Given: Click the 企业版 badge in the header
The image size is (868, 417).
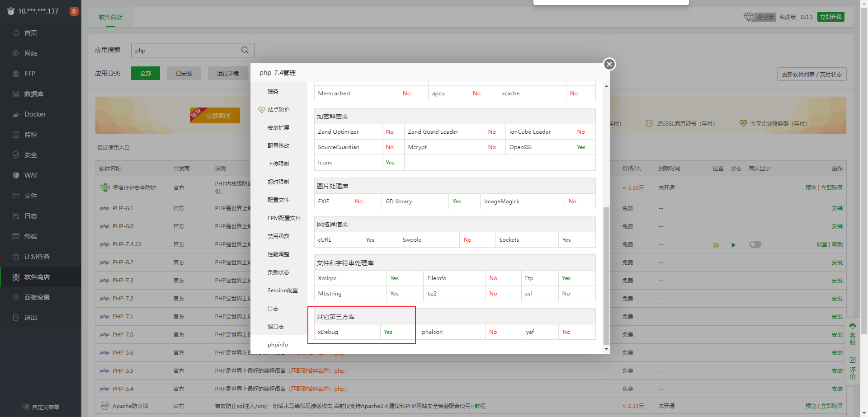Looking at the screenshot, I should point(760,17).
